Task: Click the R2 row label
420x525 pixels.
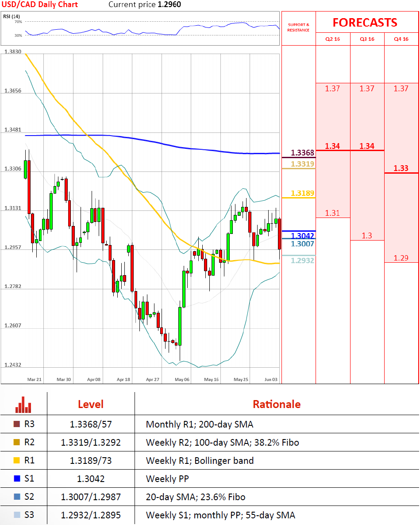Action: click(x=29, y=442)
